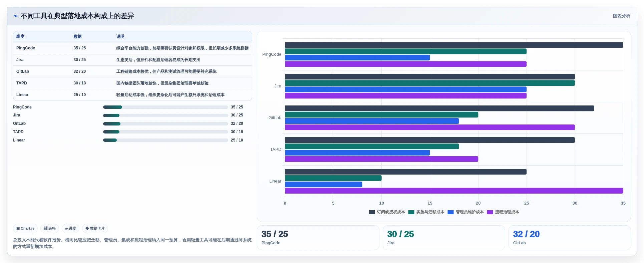644x263 pixels.
Task: Open the GitLab 32 / 20 data card
Action: point(570,238)
